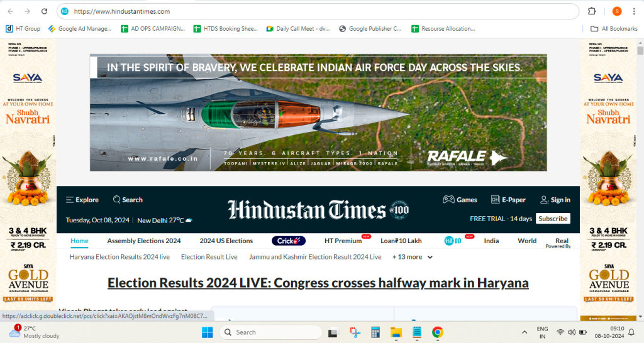Open the browser extensions puzzle icon

click(592, 11)
